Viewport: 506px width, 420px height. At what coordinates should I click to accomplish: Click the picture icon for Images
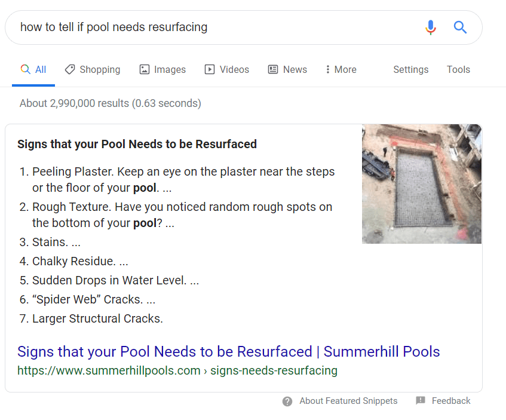pos(144,69)
